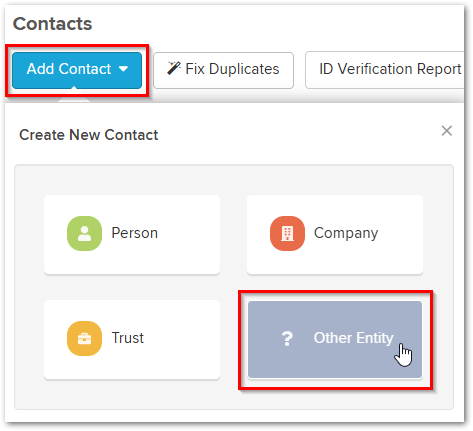Click the orange Company building icon

pyautogui.click(x=287, y=233)
